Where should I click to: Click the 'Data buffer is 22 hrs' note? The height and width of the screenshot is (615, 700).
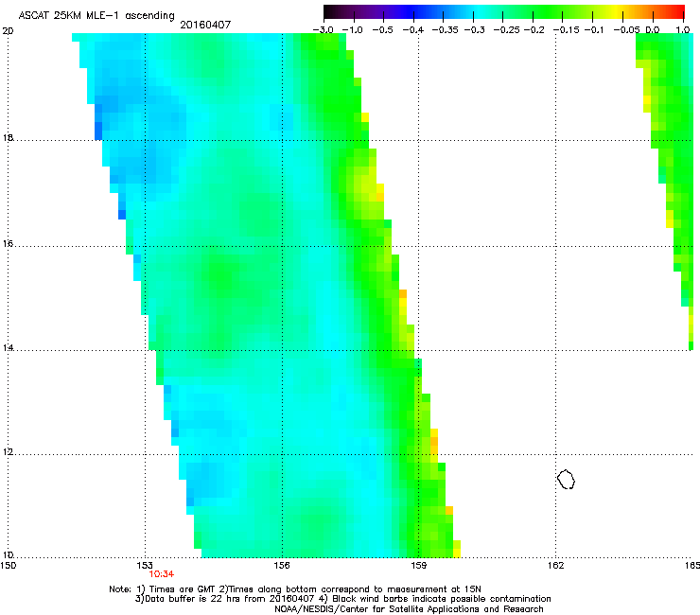click(x=342, y=599)
